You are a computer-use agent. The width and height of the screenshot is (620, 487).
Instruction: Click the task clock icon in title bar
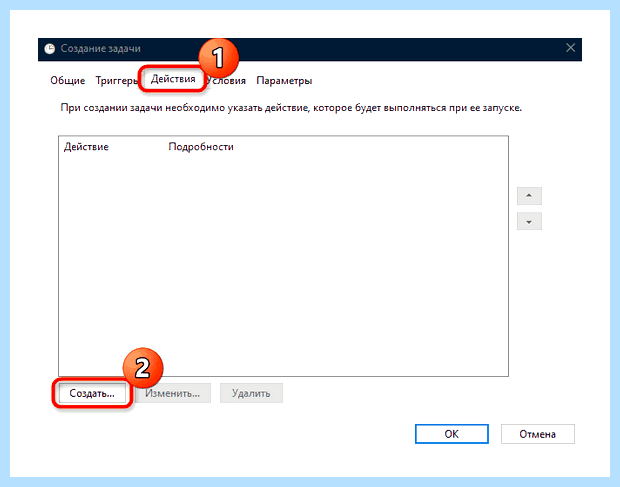49,49
